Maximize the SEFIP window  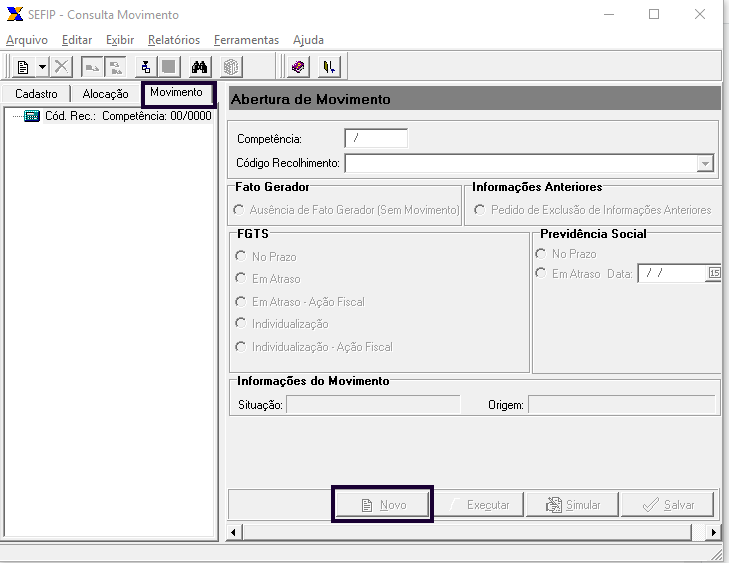654,14
